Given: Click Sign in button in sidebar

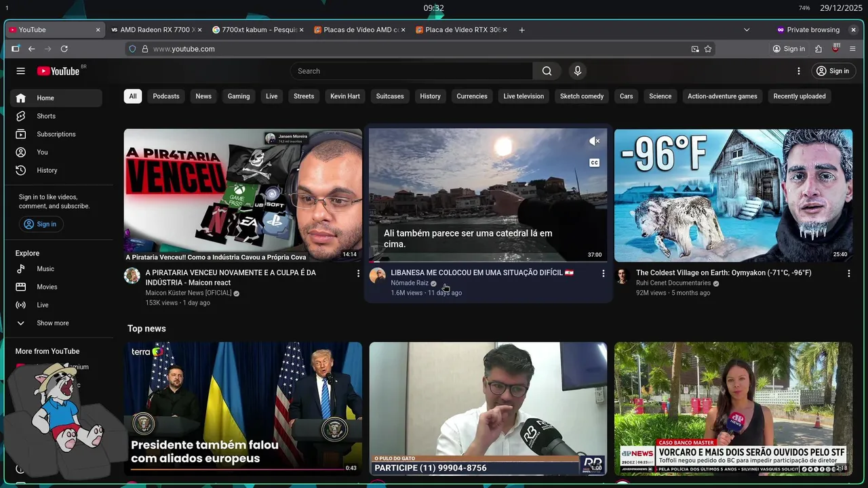Looking at the screenshot, I should click(40, 224).
